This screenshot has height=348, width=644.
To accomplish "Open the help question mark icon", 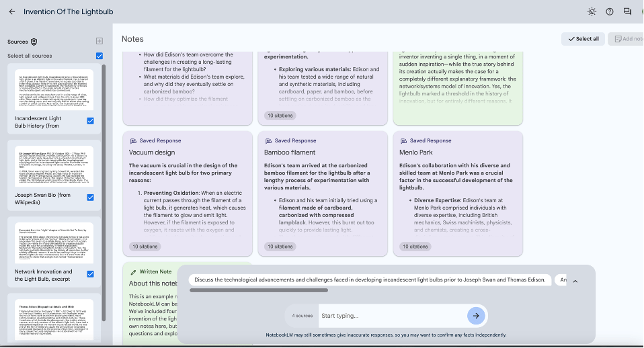I will (610, 11).
